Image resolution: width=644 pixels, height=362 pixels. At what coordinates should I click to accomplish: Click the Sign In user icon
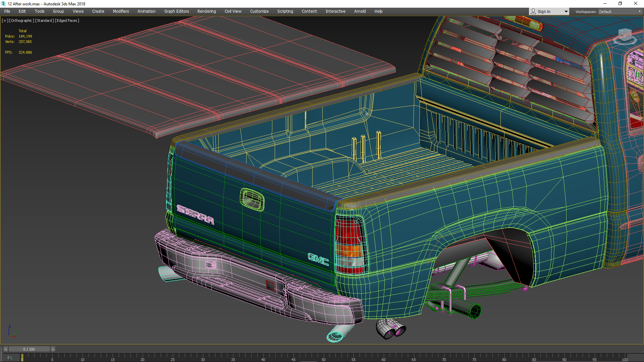point(533,11)
